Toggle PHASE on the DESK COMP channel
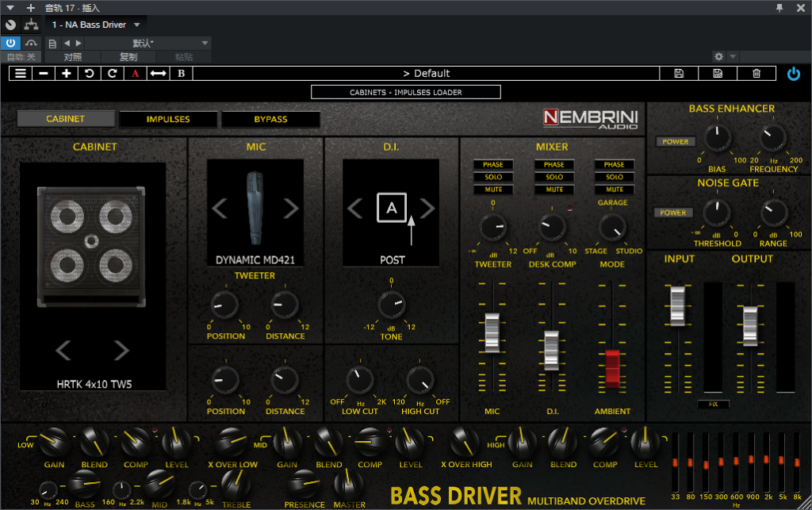The height and width of the screenshot is (510, 812). pos(553,165)
